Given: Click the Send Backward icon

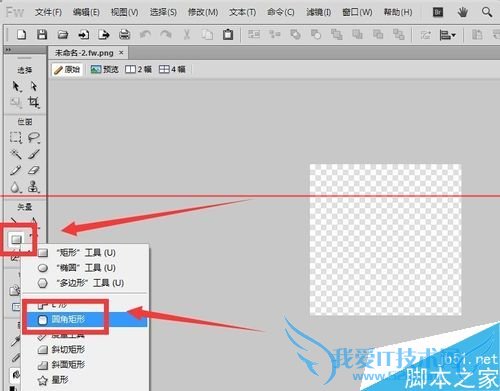Looking at the screenshot, I should pyautogui.click(x=378, y=34).
